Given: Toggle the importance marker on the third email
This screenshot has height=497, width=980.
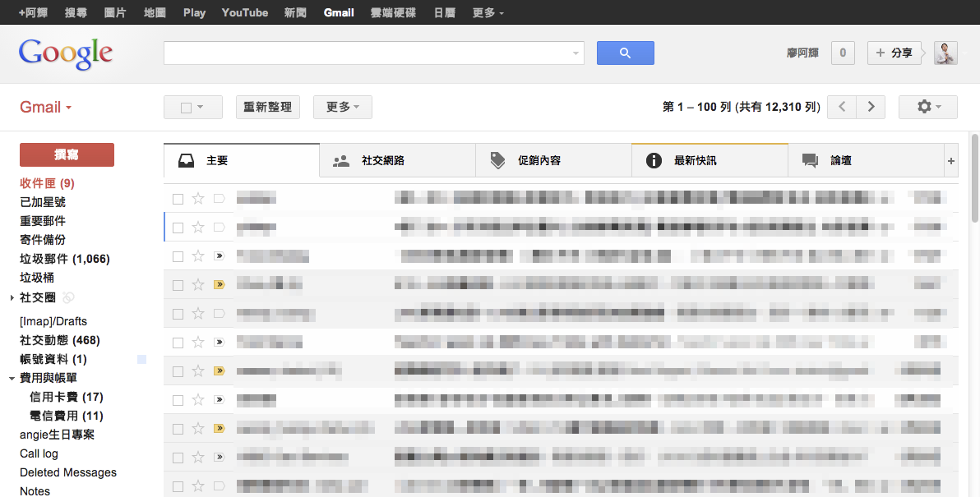Looking at the screenshot, I should coord(219,255).
